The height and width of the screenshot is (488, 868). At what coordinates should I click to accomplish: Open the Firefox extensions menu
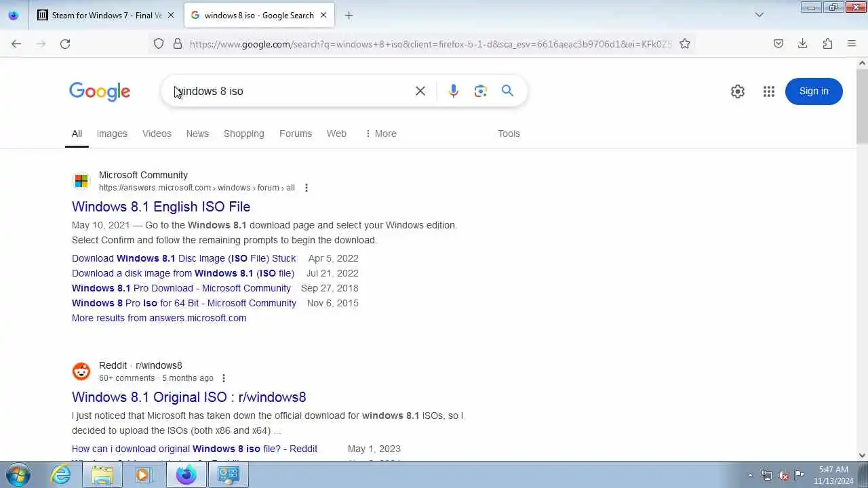[827, 44]
